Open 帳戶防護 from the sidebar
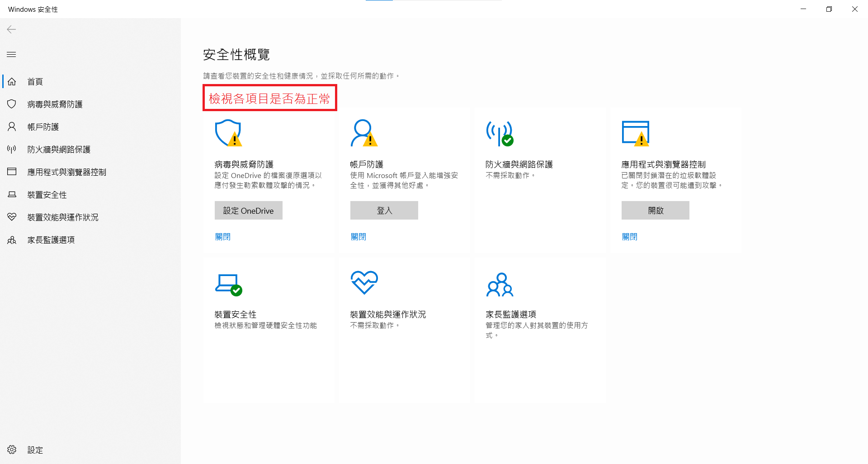This screenshot has height=464, width=868. tap(43, 127)
